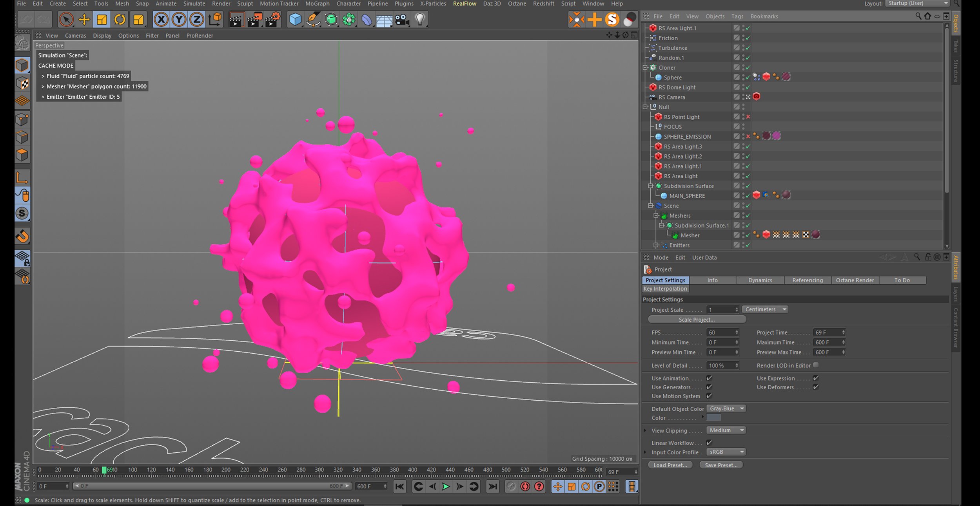Add a Cube primitive object
The width and height of the screenshot is (980, 506).
[x=295, y=19]
